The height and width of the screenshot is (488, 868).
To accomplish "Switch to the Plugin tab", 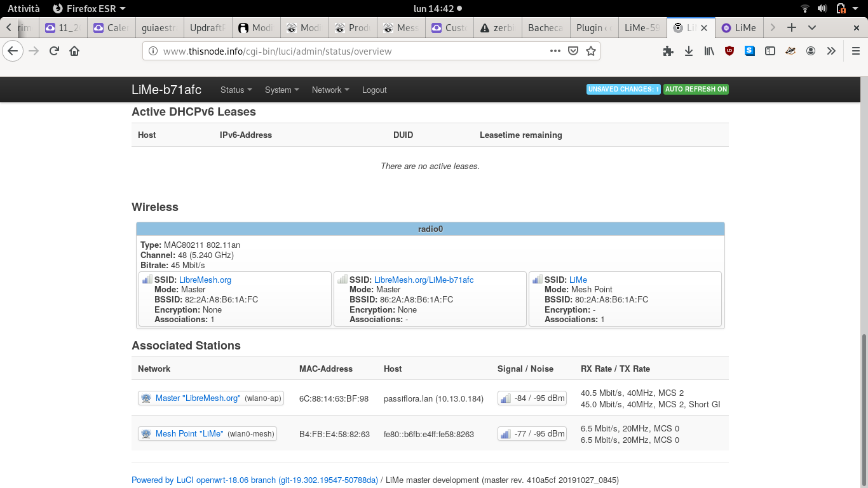I will coord(594,28).
